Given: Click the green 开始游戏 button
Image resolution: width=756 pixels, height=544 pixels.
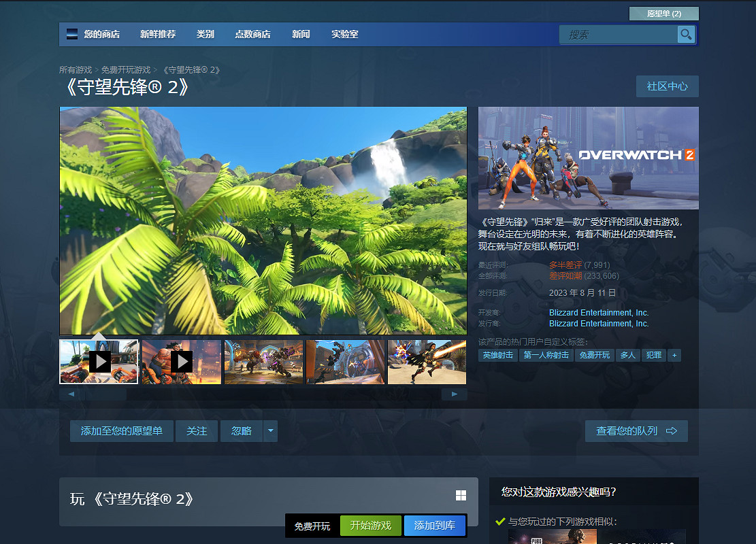Looking at the screenshot, I should click(x=371, y=525).
